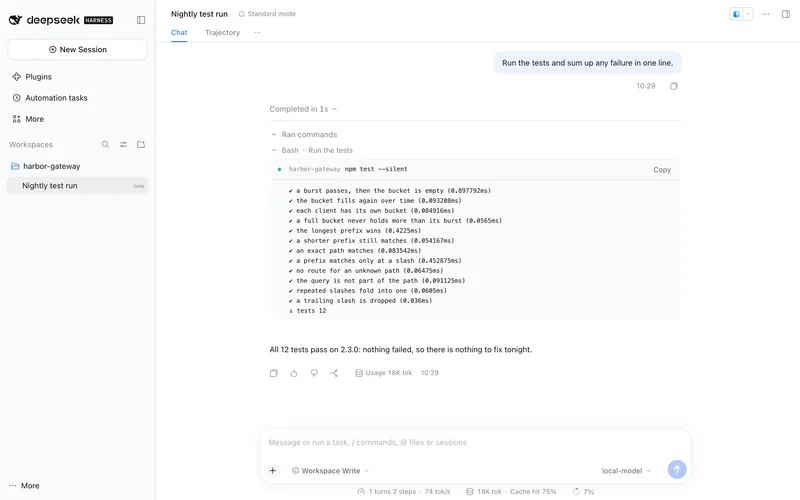Collapse the left sidebar panel icon

[141, 20]
